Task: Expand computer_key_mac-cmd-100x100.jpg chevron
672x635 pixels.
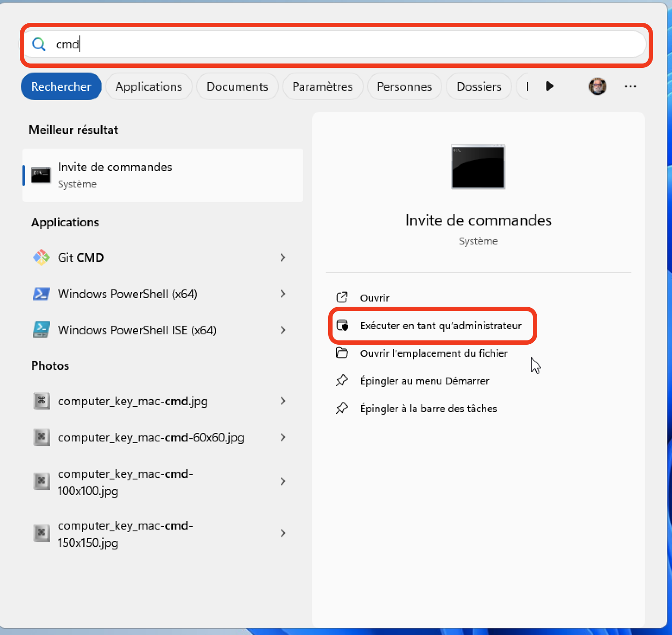Action: point(283,481)
